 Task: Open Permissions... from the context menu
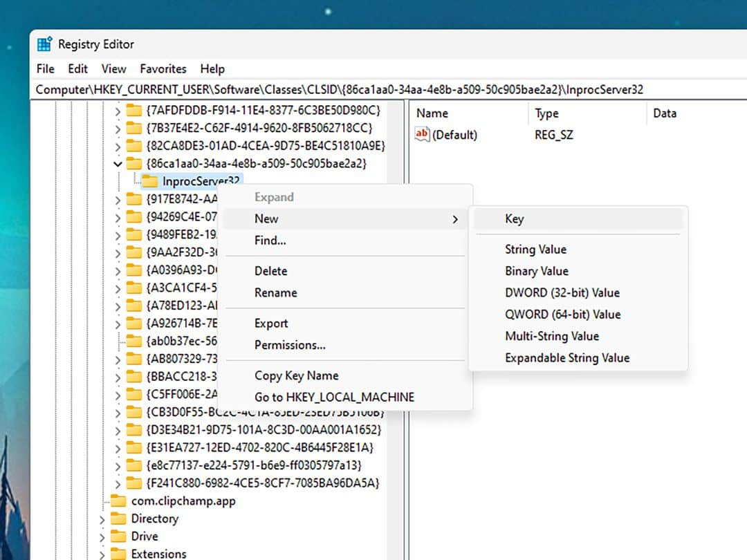coord(344,345)
